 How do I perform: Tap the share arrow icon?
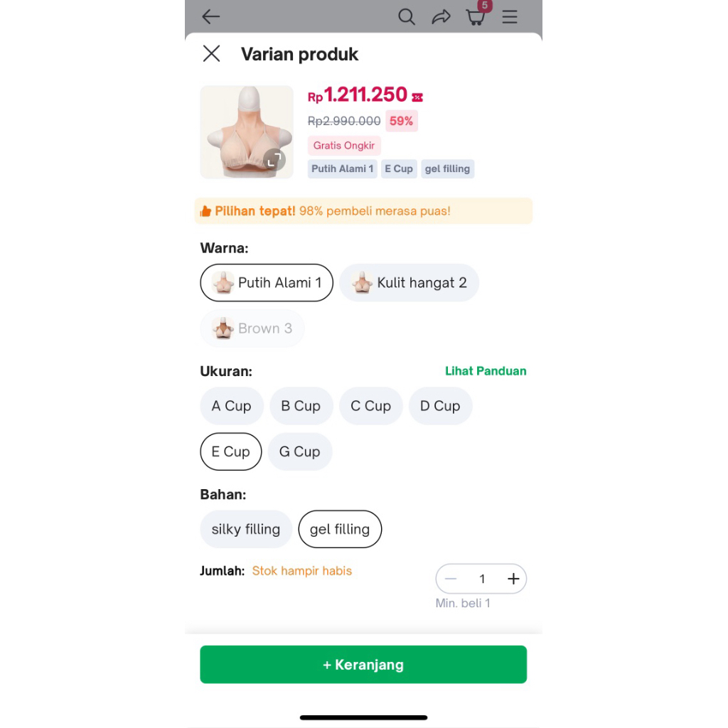pos(441,17)
